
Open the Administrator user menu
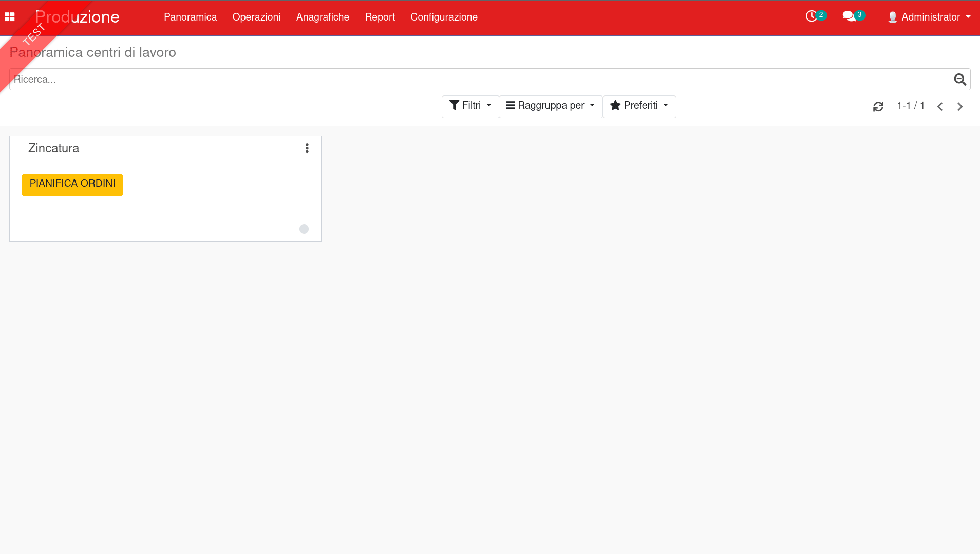pyautogui.click(x=929, y=17)
